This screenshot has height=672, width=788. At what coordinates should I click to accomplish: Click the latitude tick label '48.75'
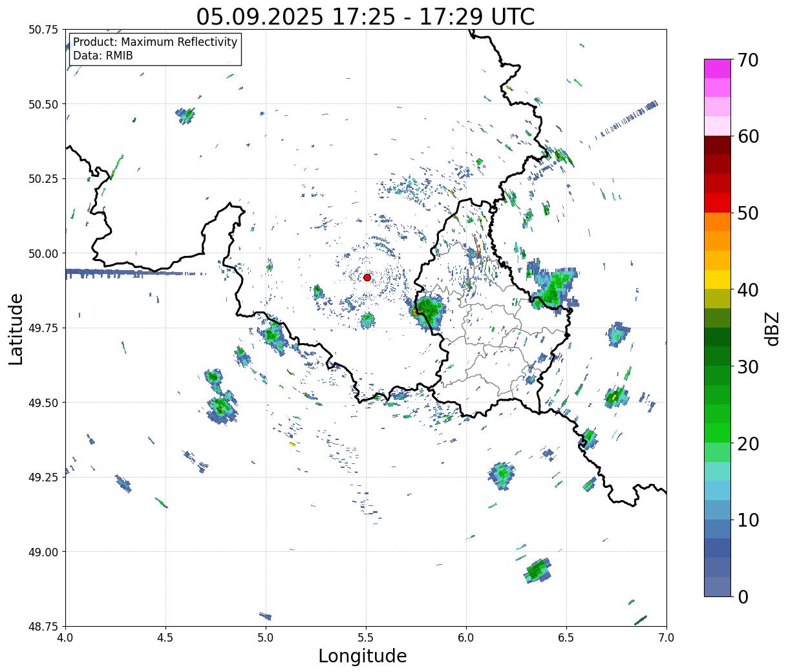coord(43,626)
